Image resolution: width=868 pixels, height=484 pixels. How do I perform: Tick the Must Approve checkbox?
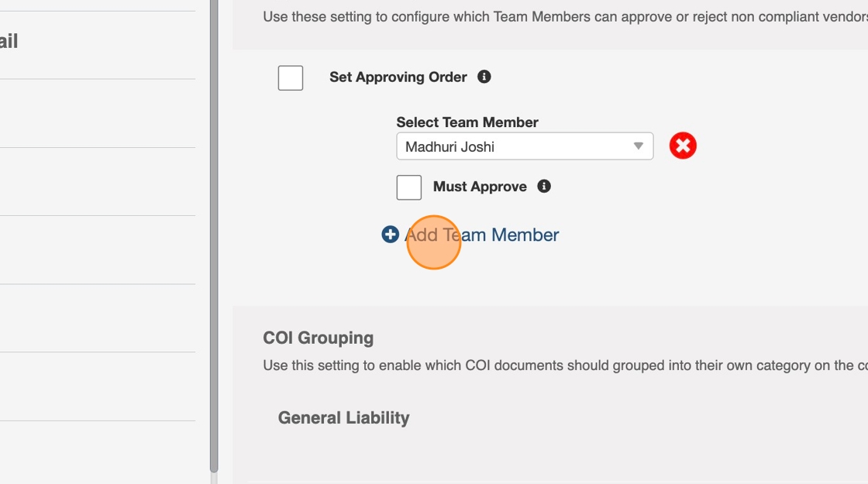coord(409,187)
